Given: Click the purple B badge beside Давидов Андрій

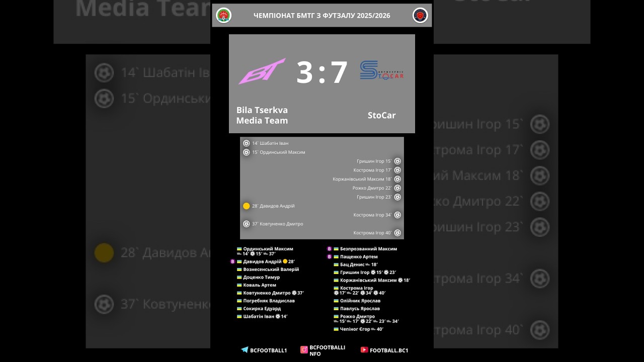Looking at the screenshot, I should tap(232, 261).
